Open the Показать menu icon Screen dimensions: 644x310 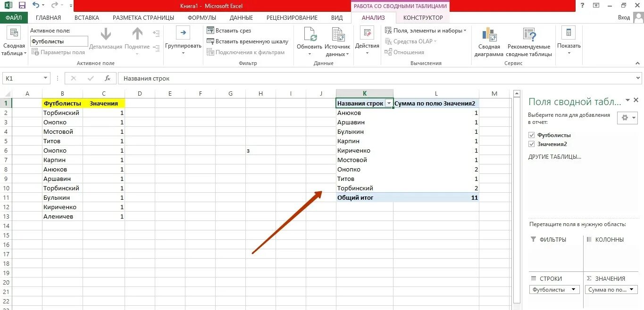tap(569, 33)
